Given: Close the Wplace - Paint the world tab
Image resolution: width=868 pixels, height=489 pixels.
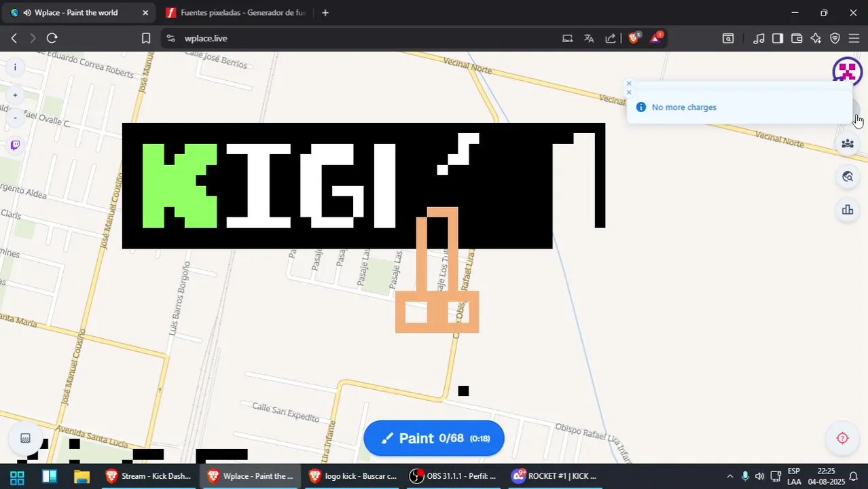Looking at the screenshot, I should 145,12.
